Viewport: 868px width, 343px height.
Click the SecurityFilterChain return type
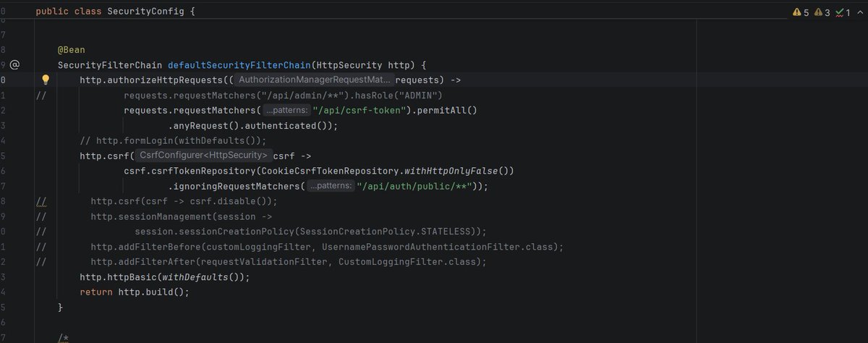coord(110,64)
